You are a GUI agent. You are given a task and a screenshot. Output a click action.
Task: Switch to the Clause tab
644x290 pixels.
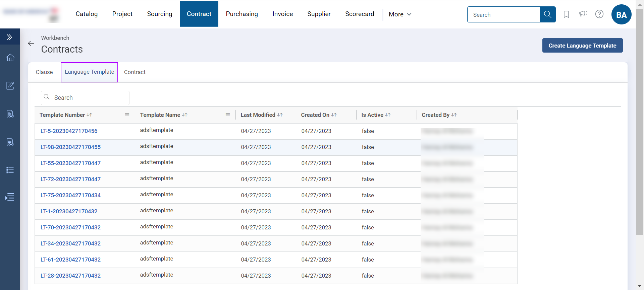(44, 72)
